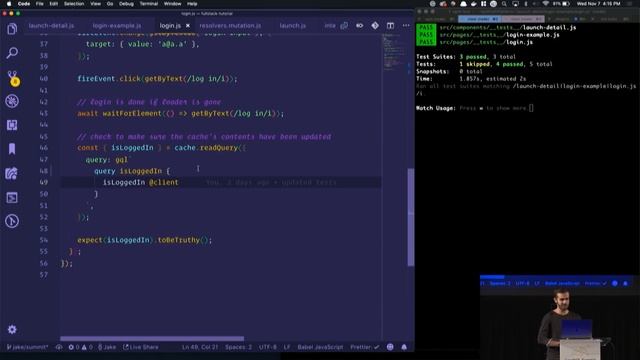Screen dimensions: 640x360
Task: Click the AirPlay display icon in menu bar
Action: coord(516,4)
